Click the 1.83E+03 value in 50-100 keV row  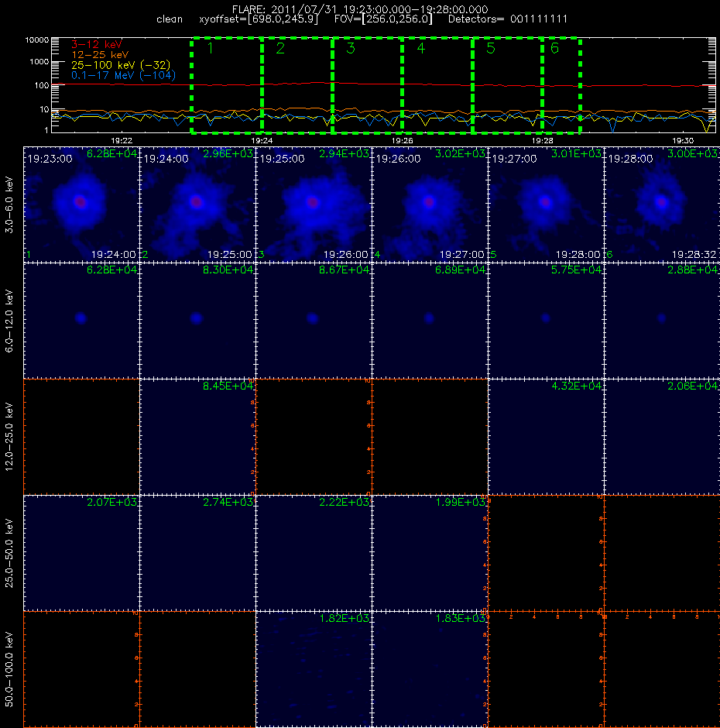coord(460,619)
